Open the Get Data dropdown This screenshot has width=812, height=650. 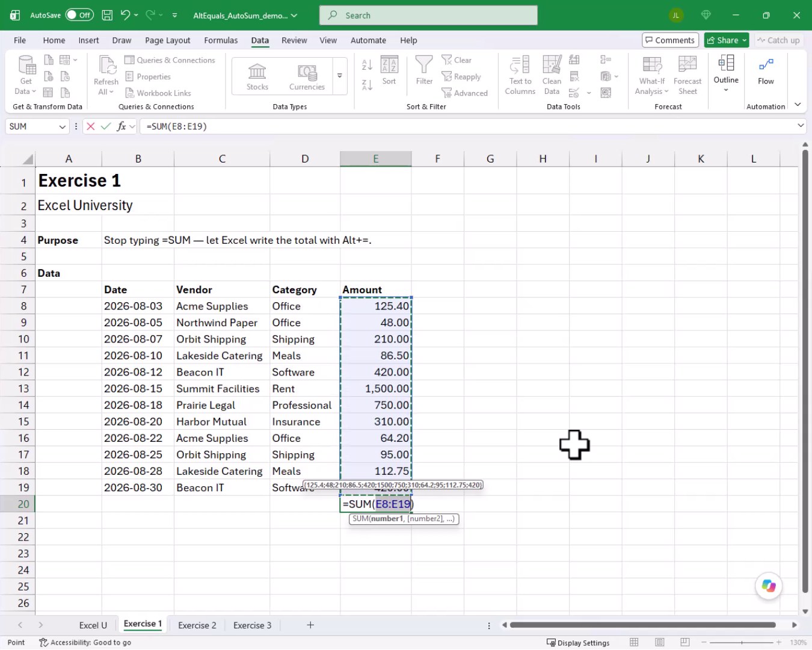(25, 75)
